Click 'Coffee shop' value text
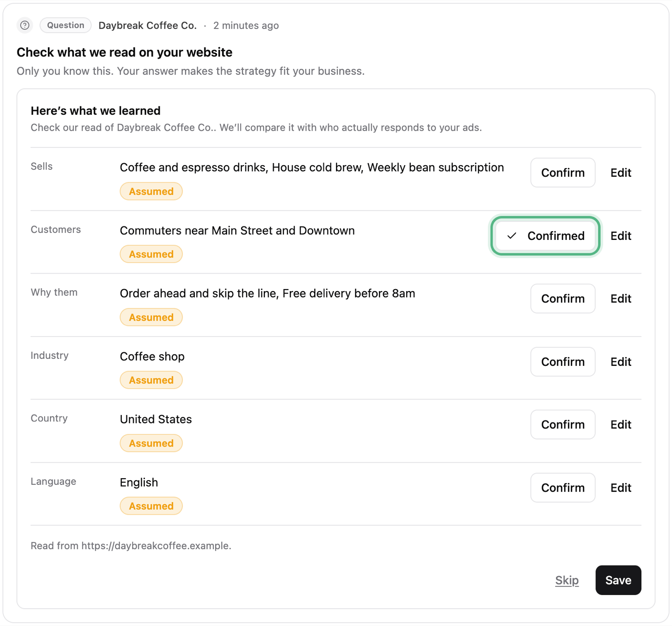The image size is (672, 626). tap(152, 357)
